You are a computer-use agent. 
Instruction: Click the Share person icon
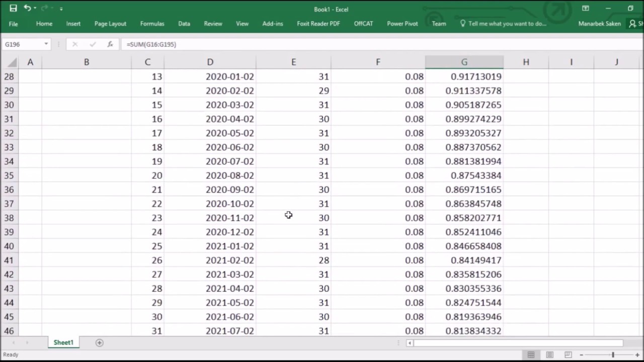[632, 24]
